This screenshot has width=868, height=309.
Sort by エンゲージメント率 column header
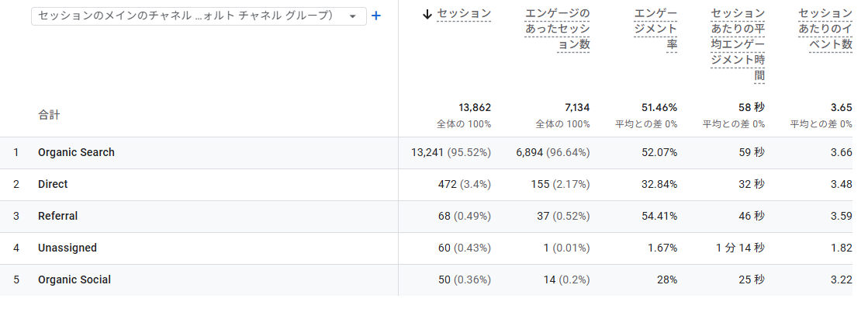655,29
